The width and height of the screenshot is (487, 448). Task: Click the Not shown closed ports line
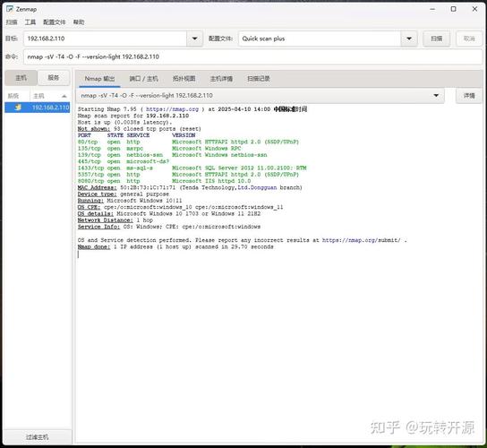[140, 129]
